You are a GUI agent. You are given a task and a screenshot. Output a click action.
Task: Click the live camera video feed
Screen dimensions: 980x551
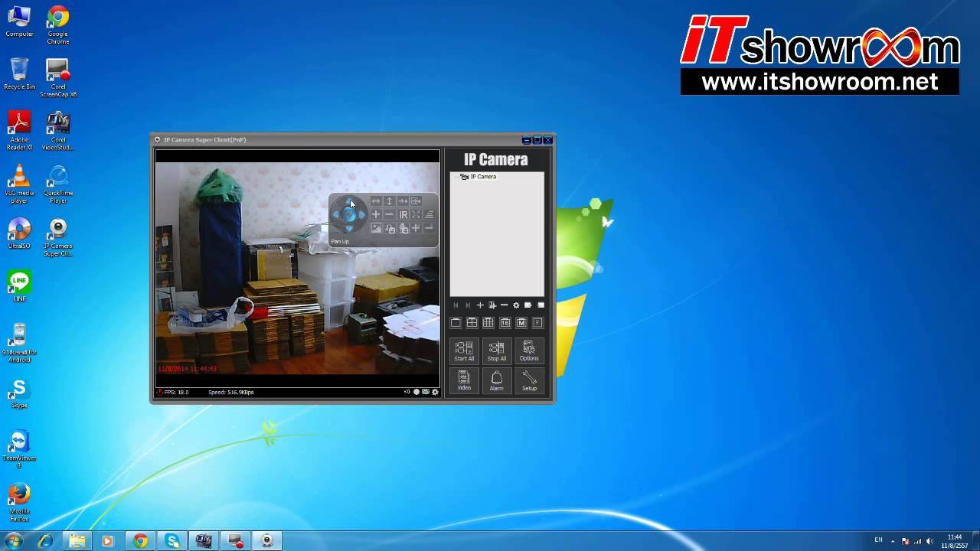point(298,268)
